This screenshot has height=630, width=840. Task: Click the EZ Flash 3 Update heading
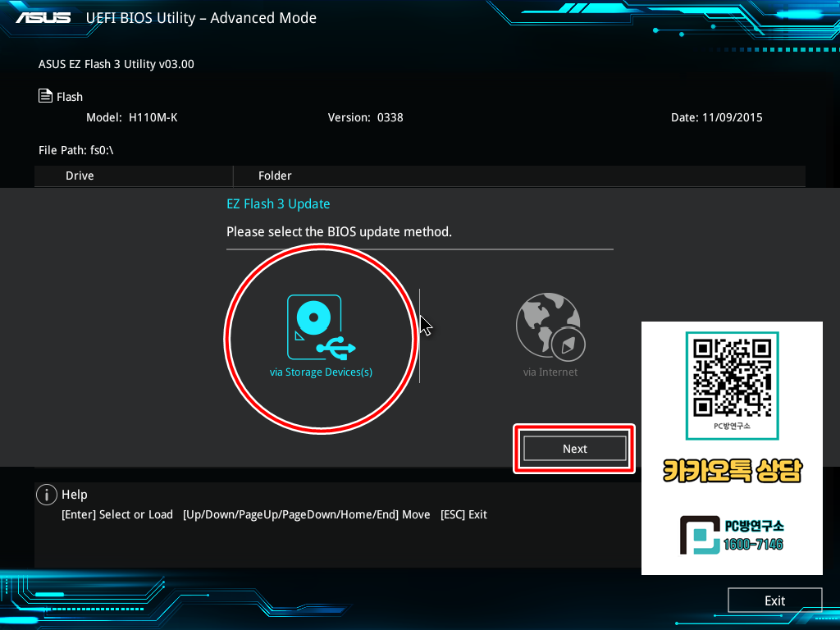(278, 204)
